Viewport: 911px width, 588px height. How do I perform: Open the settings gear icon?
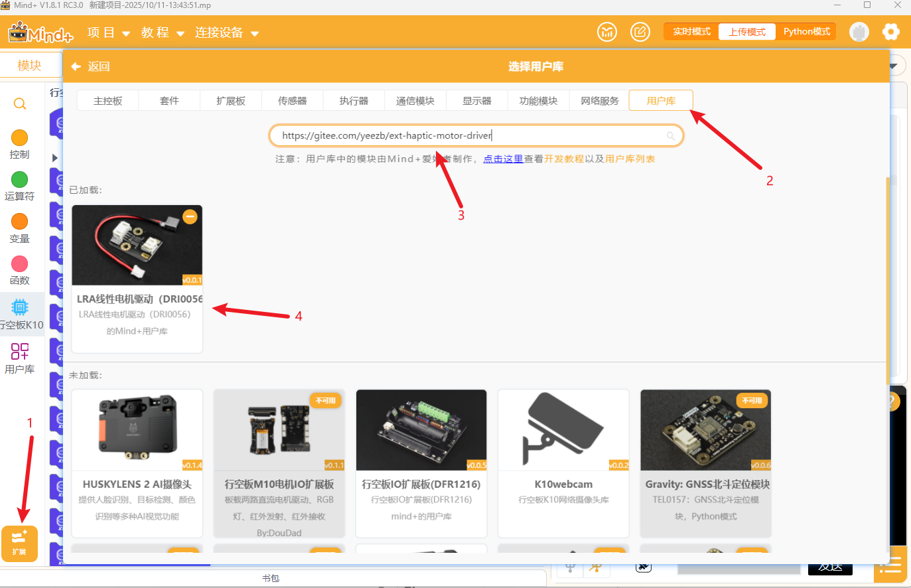[890, 32]
